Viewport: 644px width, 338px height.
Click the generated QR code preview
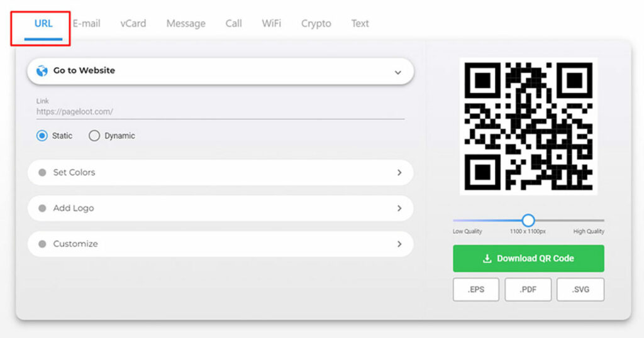[x=528, y=126]
